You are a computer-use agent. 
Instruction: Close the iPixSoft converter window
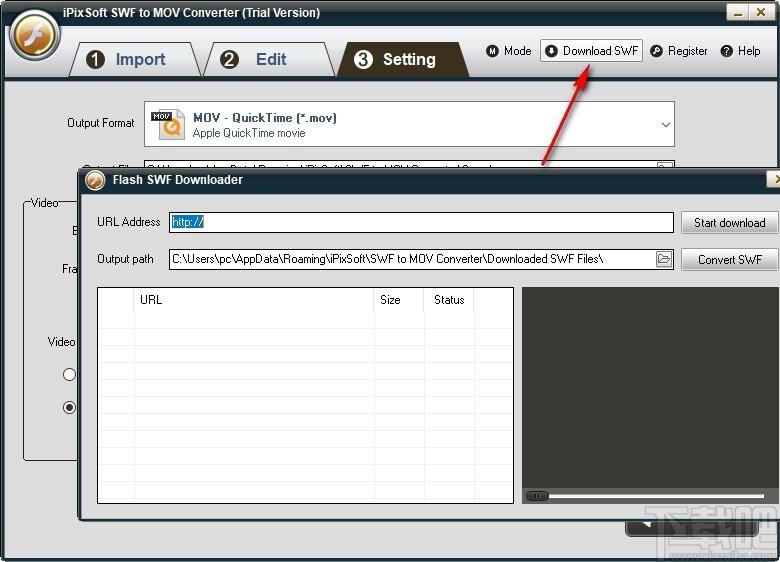coord(761,12)
